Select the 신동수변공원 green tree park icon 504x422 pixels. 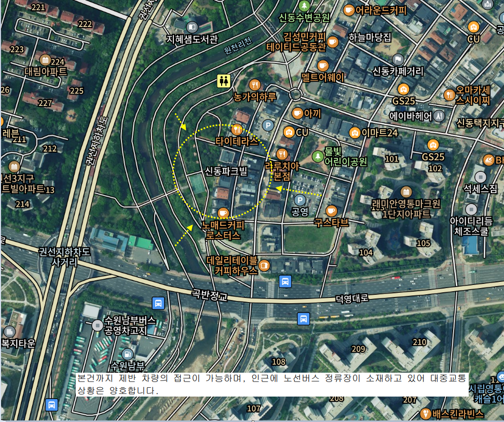304,6
